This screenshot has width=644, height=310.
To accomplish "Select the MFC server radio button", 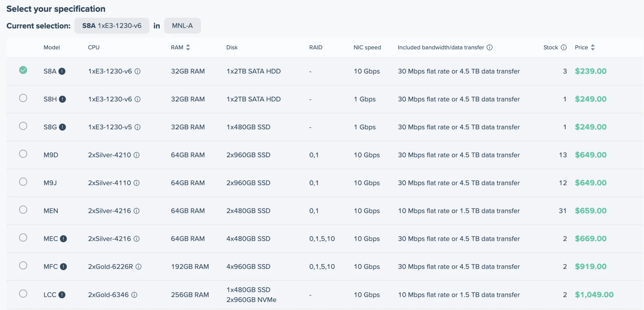I will tap(23, 265).
